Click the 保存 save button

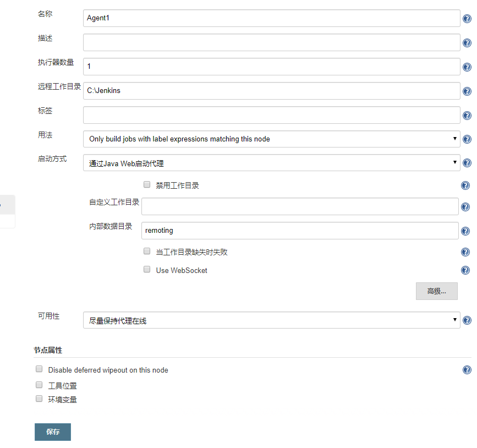53,432
